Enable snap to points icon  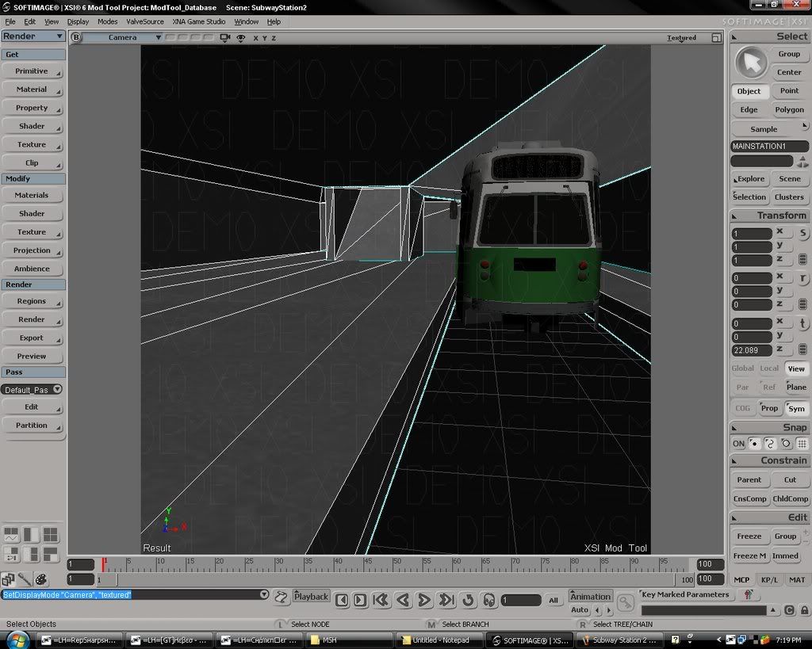click(x=755, y=444)
